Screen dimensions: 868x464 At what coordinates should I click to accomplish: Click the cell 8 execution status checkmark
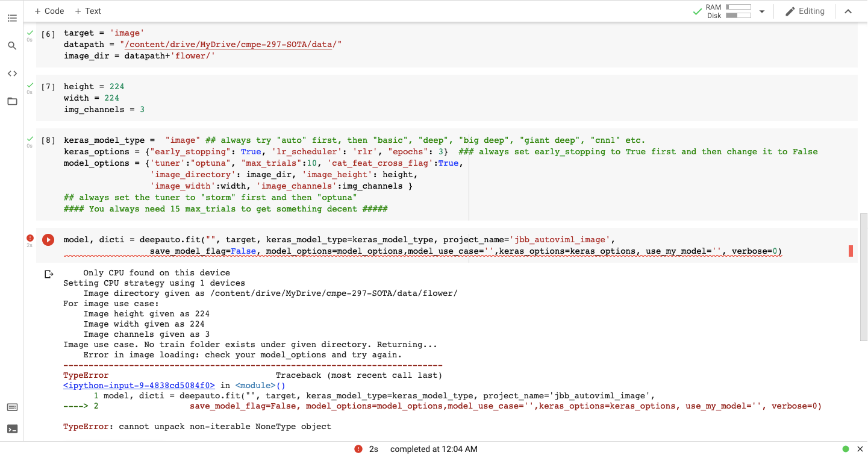(30, 139)
